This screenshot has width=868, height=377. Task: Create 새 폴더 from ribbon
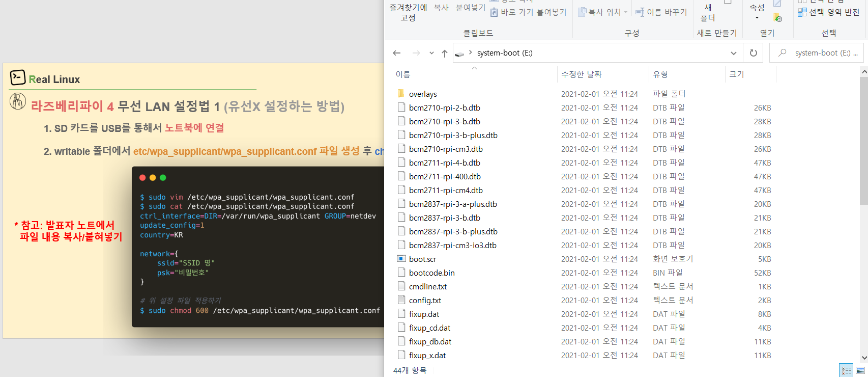708,12
